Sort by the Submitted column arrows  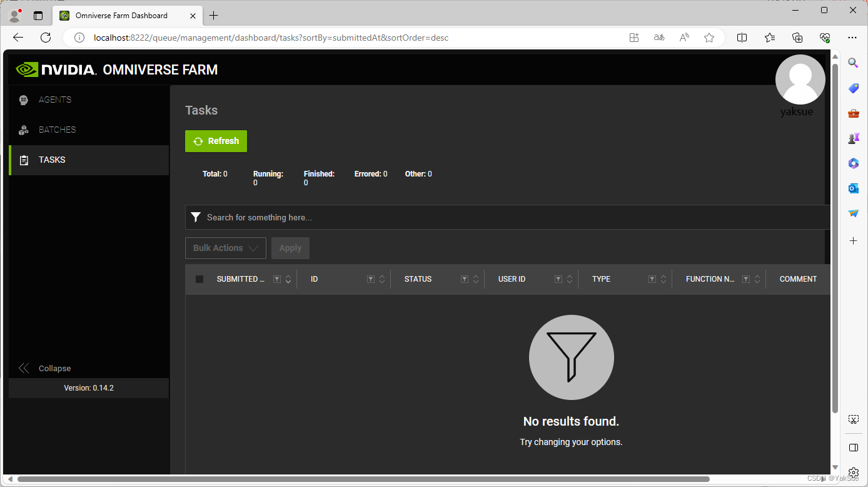[x=288, y=279]
